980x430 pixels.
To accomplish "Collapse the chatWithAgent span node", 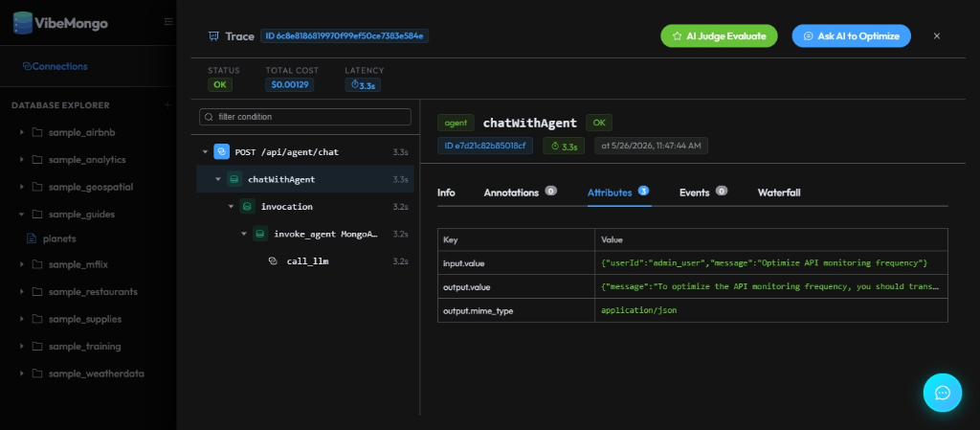I will coord(218,179).
